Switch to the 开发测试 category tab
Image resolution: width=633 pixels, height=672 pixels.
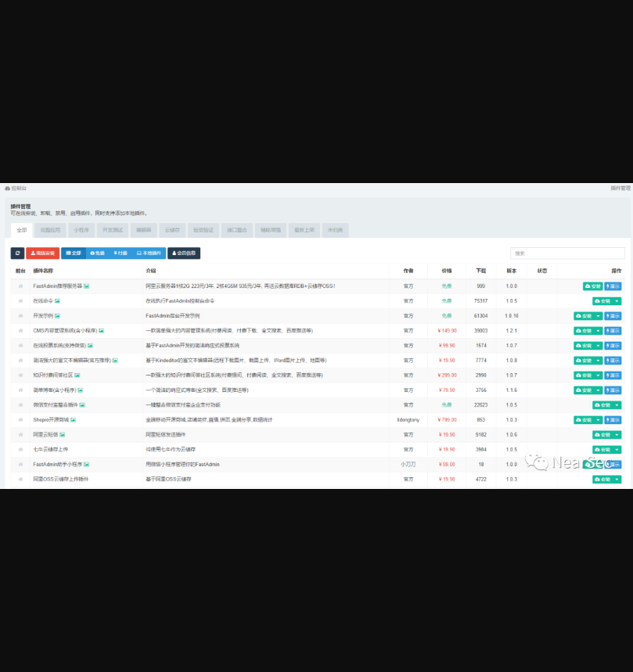[112, 231]
